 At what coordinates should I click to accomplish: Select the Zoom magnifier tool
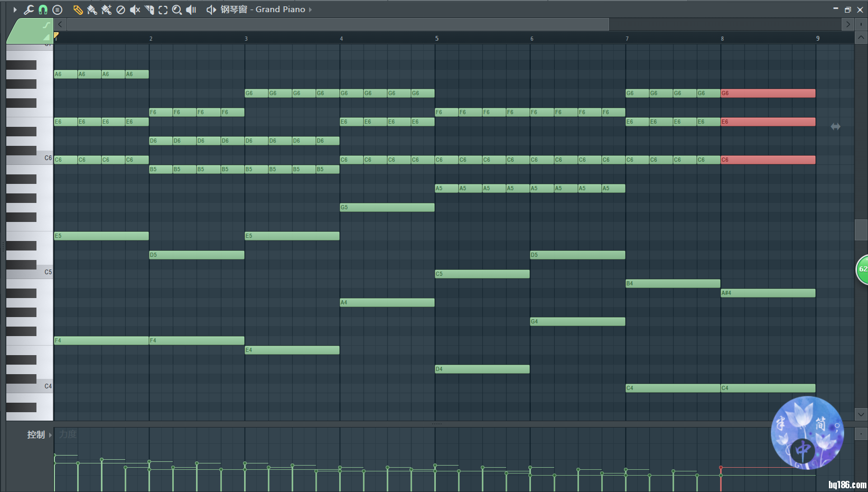click(x=177, y=10)
